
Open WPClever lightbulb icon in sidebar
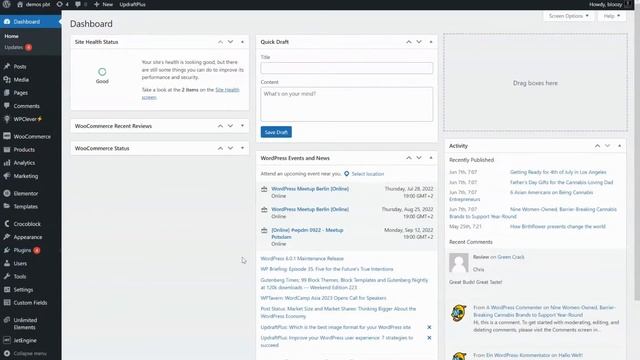point(7,119)
